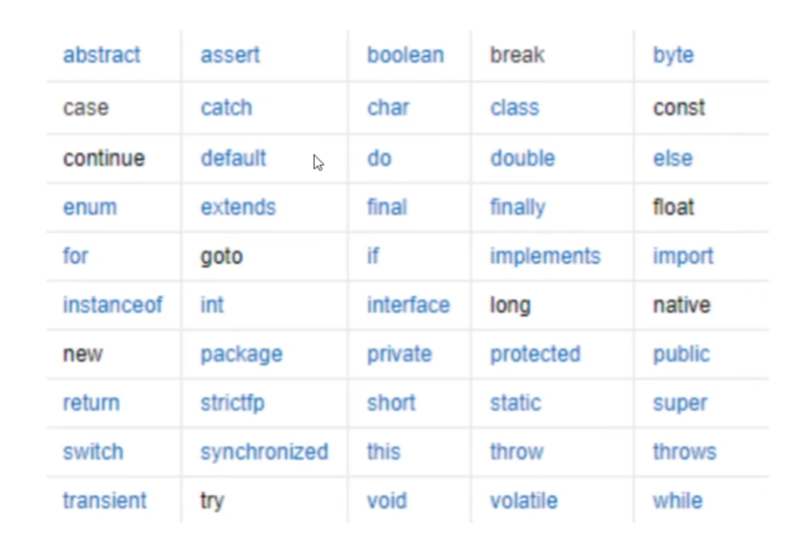Open the 'volatile' keyword link
Screen dimensions: 806x557
(x=524, y=501)
